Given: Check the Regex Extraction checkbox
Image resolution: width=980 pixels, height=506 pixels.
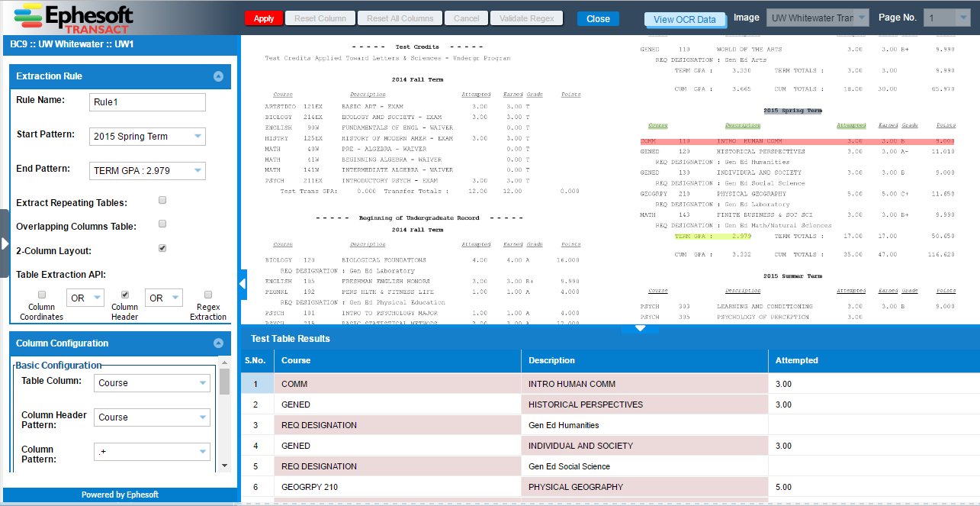Looking at the screenshot, I should [x=208, y=295].
